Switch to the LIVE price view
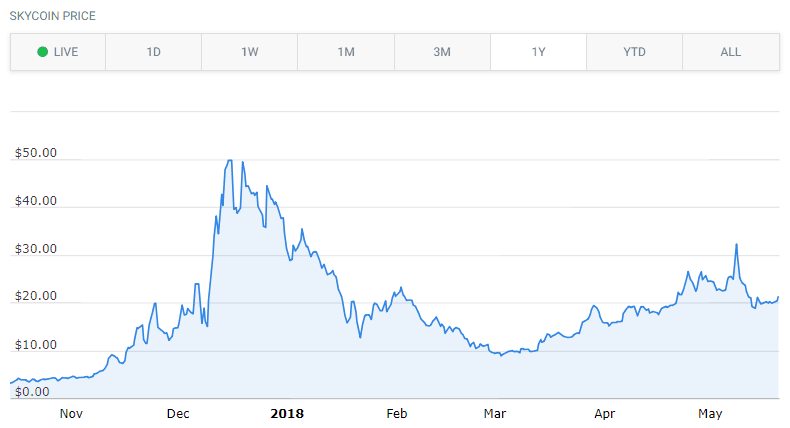 pos(58,52)
